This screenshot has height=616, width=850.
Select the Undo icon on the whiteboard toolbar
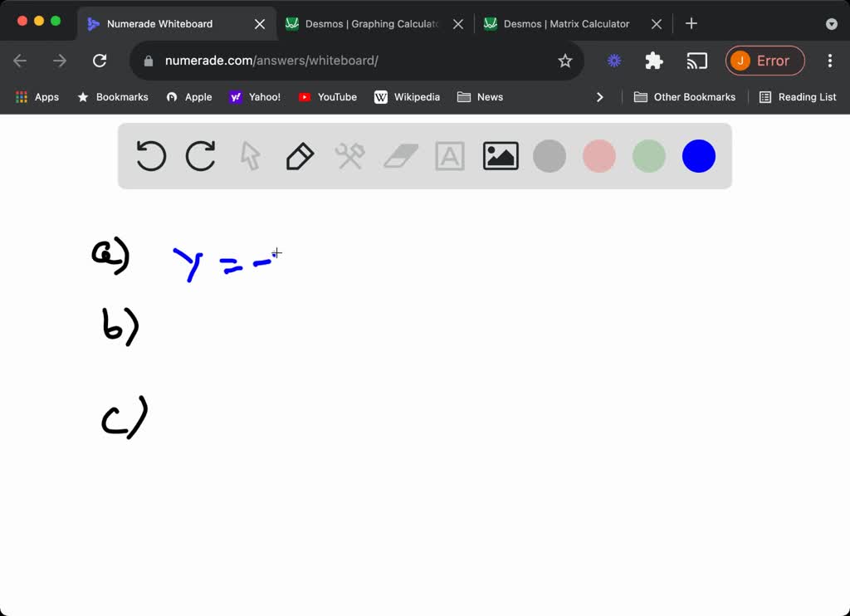(150, 155)
